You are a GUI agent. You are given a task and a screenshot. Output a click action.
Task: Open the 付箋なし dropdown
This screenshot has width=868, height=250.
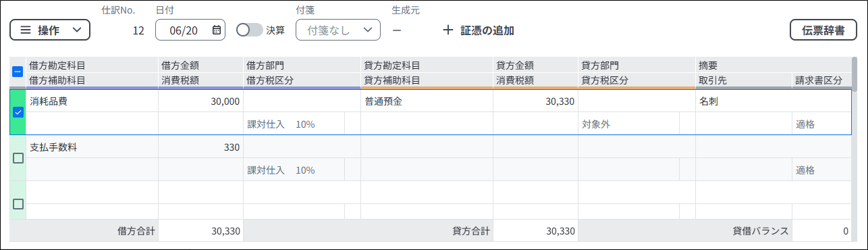coord(338,30)
